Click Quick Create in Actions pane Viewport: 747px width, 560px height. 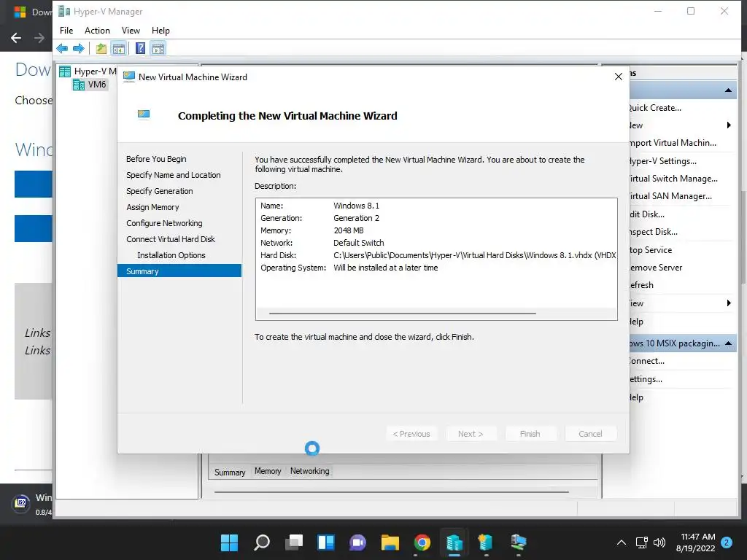[655, 108]
